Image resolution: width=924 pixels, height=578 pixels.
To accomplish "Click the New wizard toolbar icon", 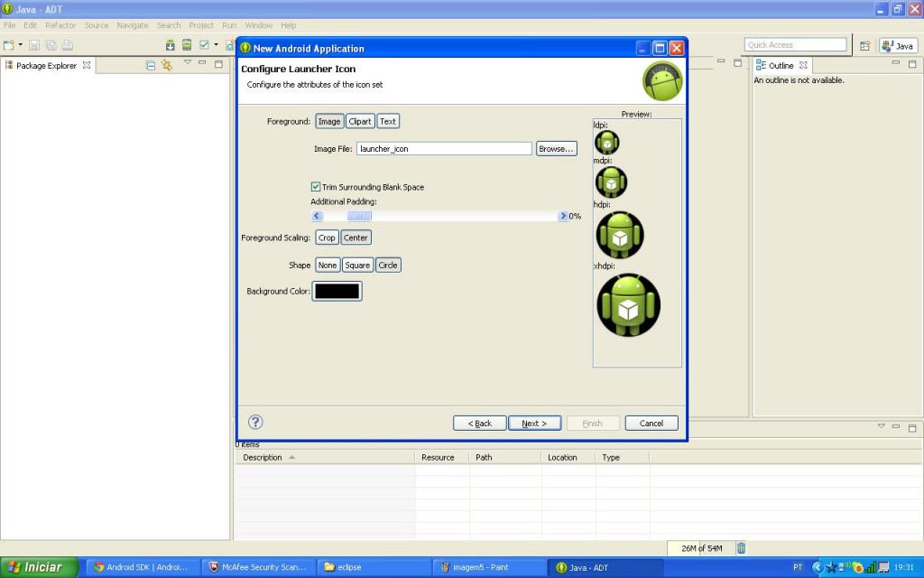I will (9, 45).
